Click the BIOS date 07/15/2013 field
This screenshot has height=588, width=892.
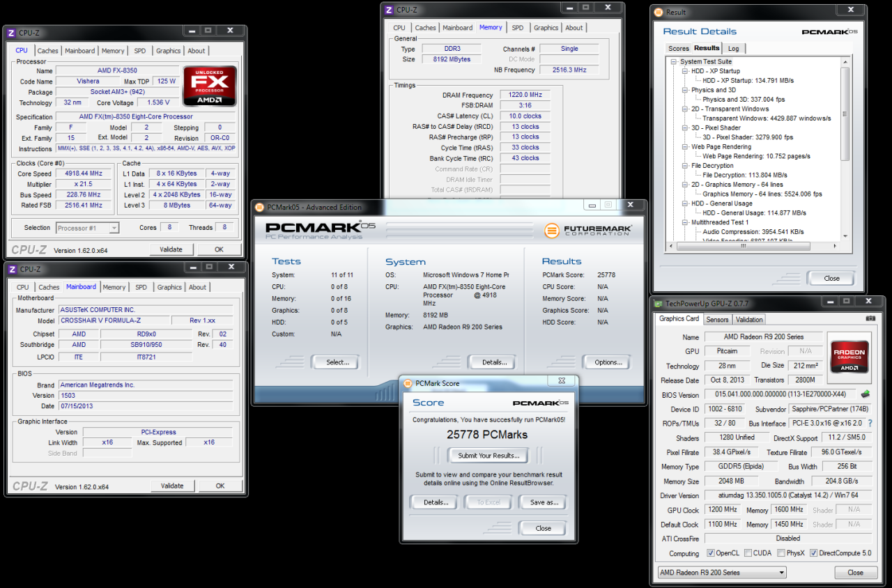pos(146,406)
